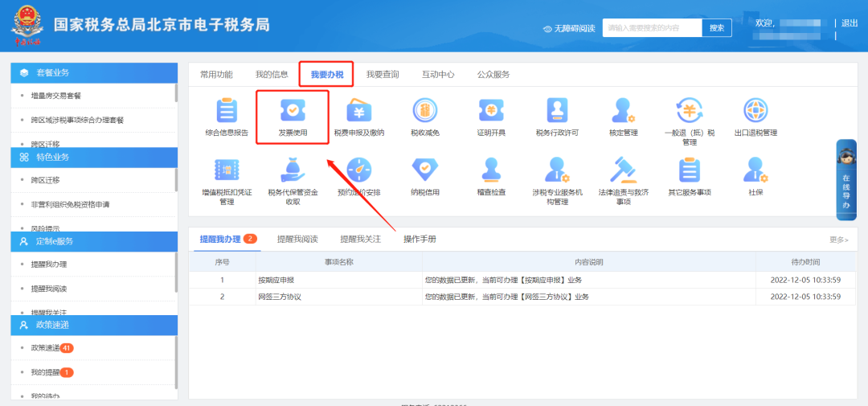Open 跨区迁移 under 特色业务
Viewport: 868px width, 406px height.
pyautogui.click(x=45, y=180)
